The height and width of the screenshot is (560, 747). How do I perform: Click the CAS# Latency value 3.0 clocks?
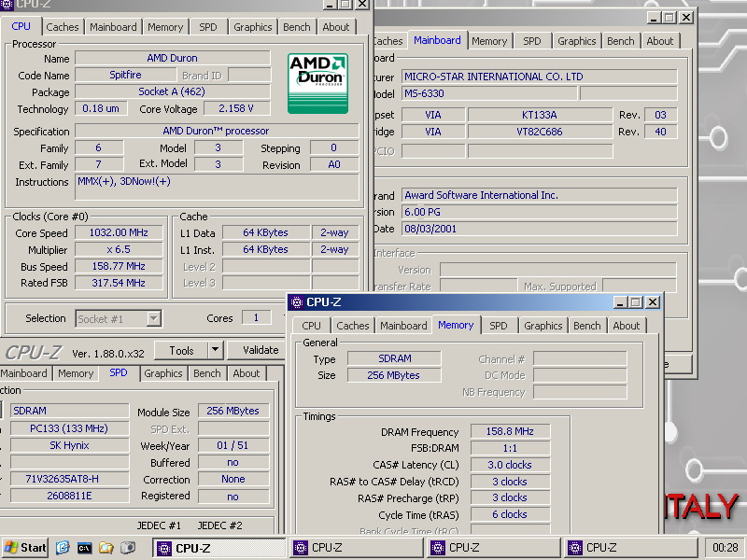point(510,465)
